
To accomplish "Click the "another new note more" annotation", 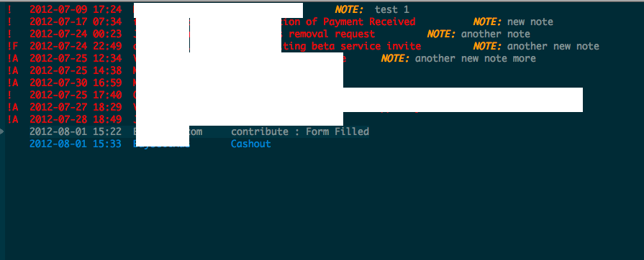I will click(476, 58).
